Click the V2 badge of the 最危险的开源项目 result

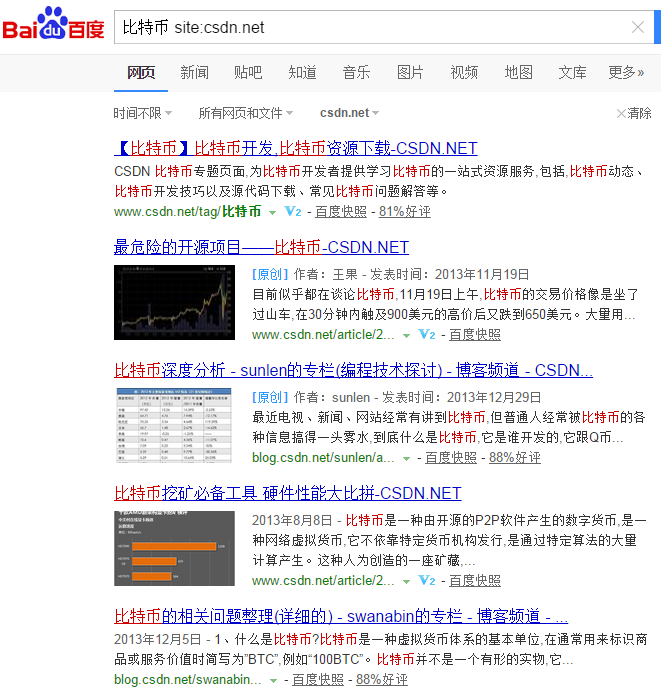tap(427, 334)
